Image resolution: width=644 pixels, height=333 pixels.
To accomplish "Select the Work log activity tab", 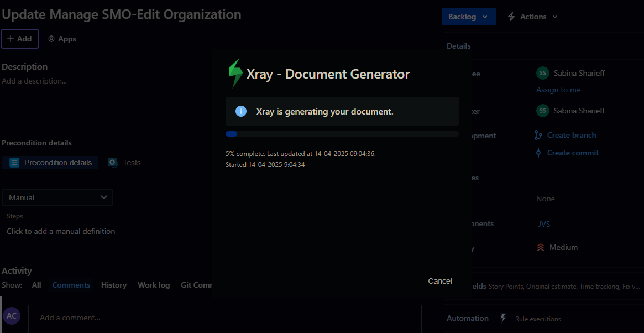I will click(x=154, y=285).
